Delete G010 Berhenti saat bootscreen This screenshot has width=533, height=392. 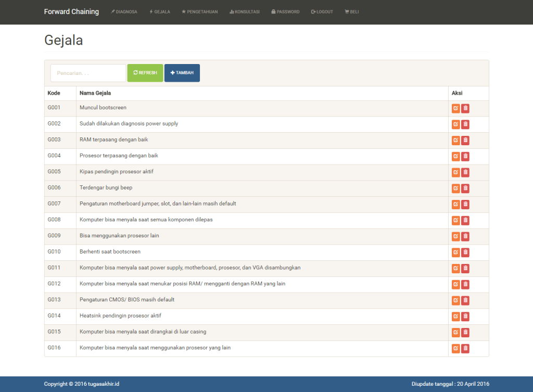point(465,252)
